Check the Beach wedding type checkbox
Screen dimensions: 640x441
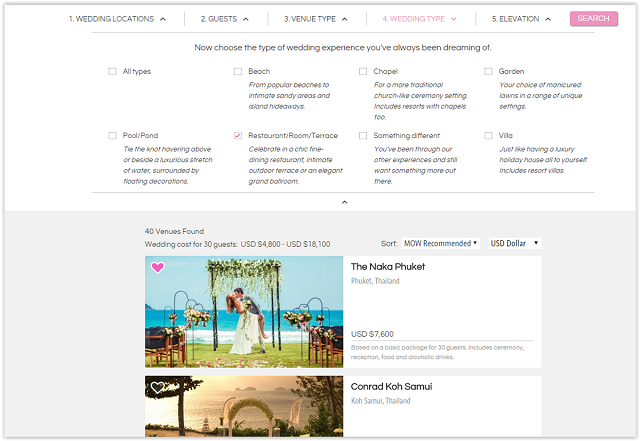(238, 72)
